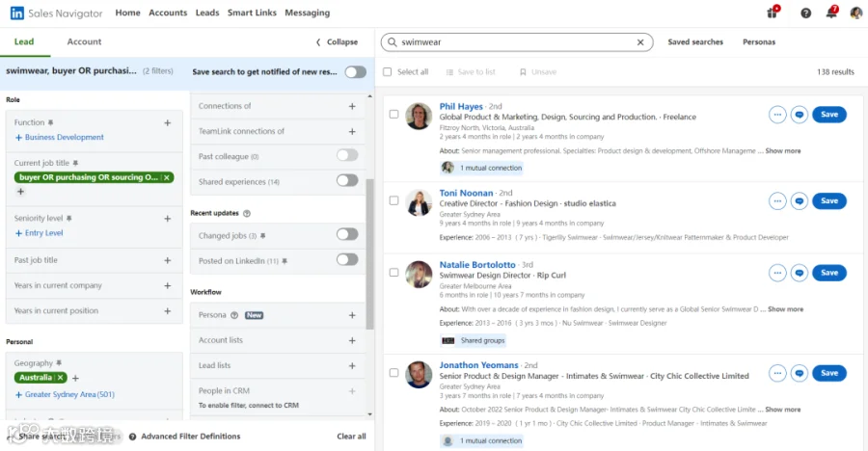Viewport: 868px width, 451px height.
Task: Add Business Development function suggestion
Action: click(x=59, y=137)
